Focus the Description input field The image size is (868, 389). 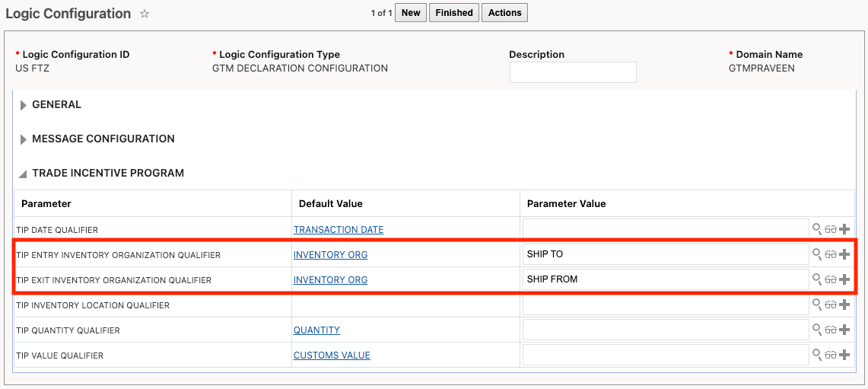point(573,72)
